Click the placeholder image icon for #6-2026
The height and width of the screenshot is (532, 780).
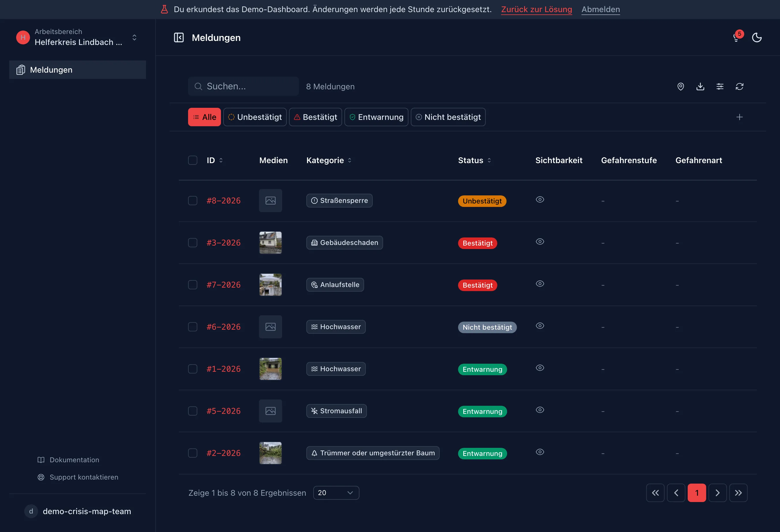271,327
